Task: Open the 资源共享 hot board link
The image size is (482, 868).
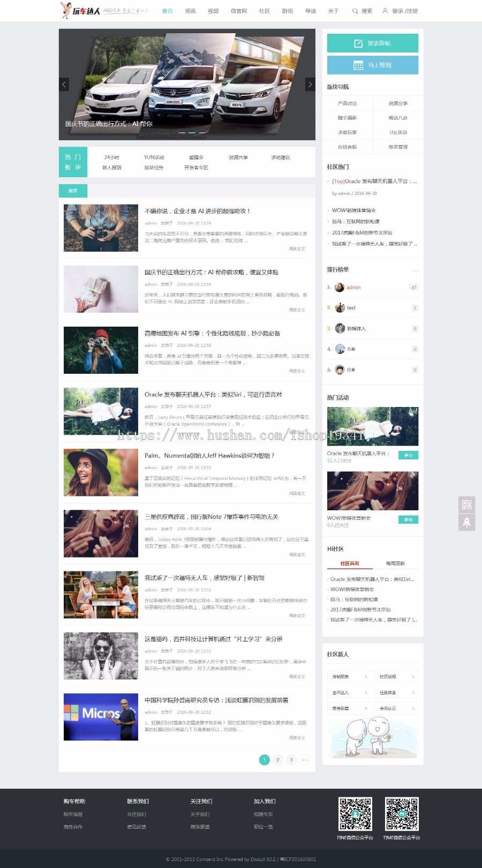Action: click(238, 157)
